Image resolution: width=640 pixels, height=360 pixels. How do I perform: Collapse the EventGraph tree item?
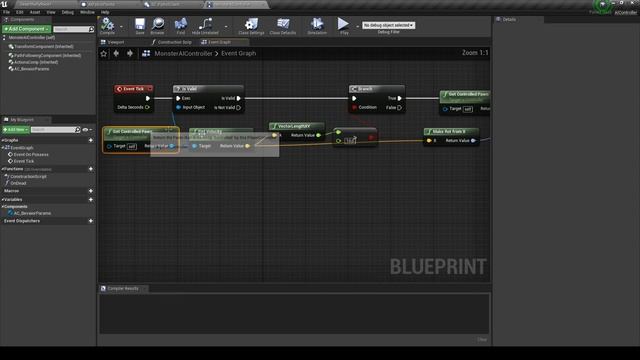(3, 147)
